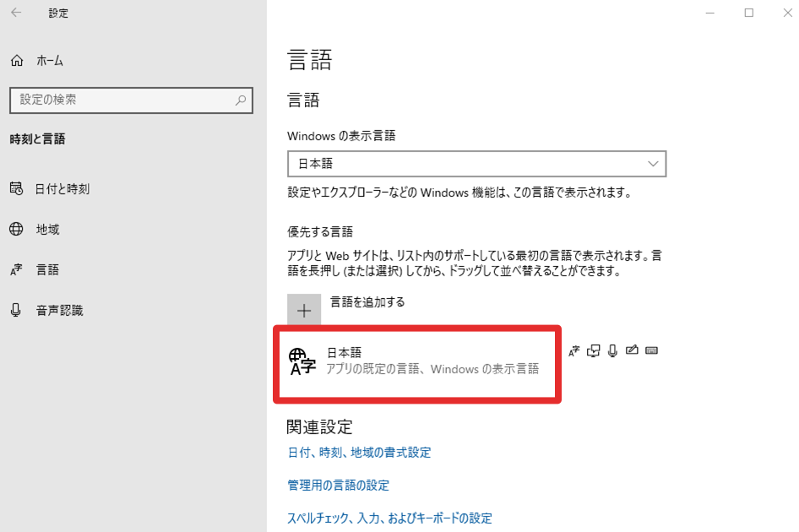Select the calendar clock icon for 日付と時刻
Viewport: 799px width, 532px height.
point(16,188)
